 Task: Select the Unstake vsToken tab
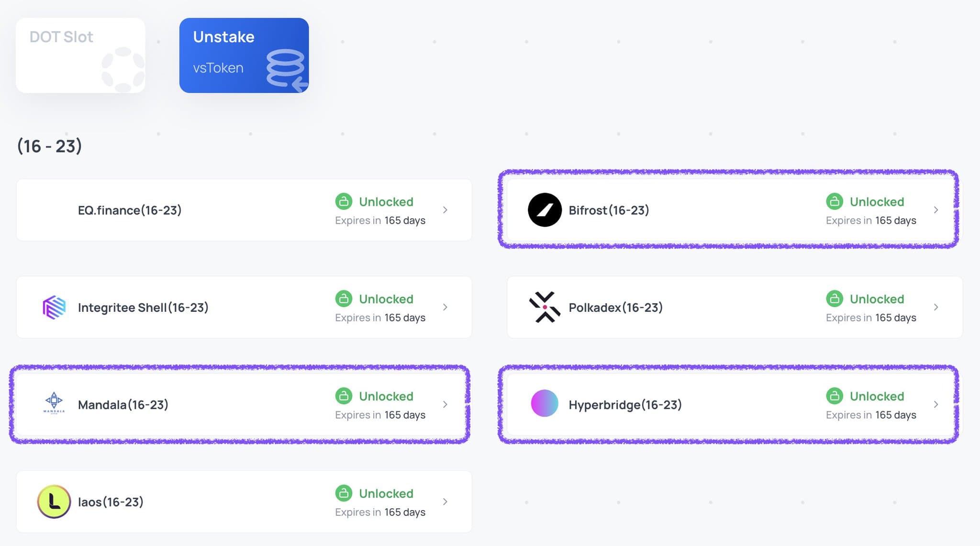coord(244,55)
